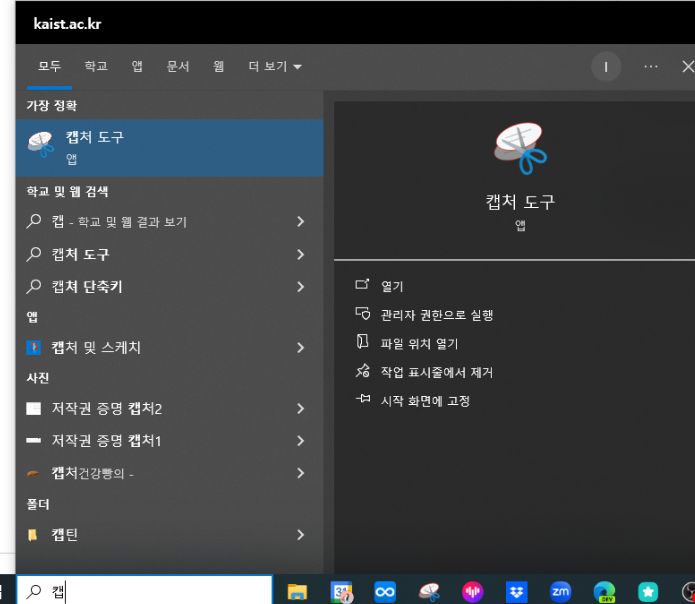Click 시작 화면에 고정

click(426, 401)
